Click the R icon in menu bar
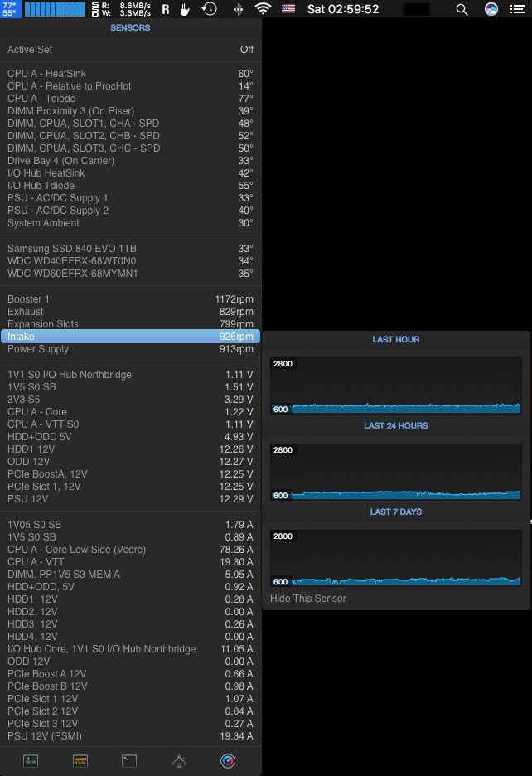The height and width of the screenshot is (776, 532). tap(166, 9)
